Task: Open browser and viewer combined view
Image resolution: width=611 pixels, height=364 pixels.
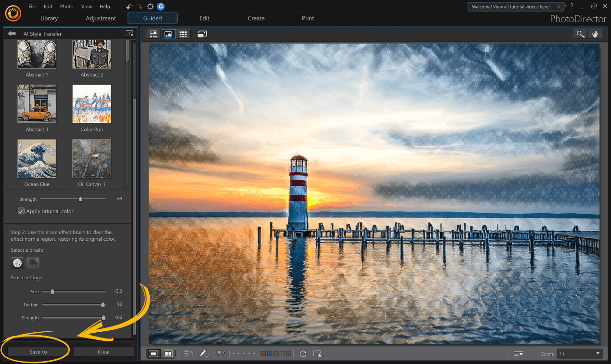Action: pos(153,34)
